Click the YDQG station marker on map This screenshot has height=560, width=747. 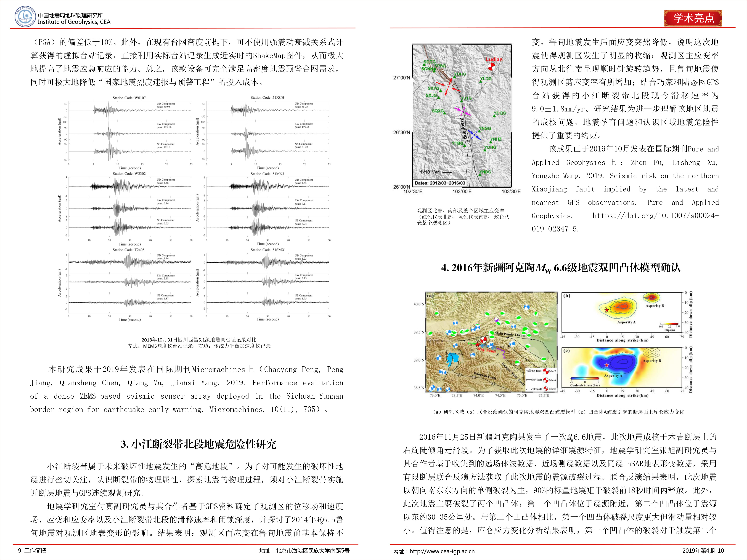[x=494, y=116]
